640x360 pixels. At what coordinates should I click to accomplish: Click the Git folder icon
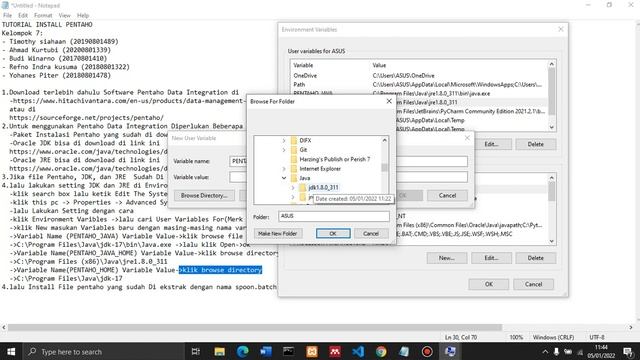coord(294,150)
